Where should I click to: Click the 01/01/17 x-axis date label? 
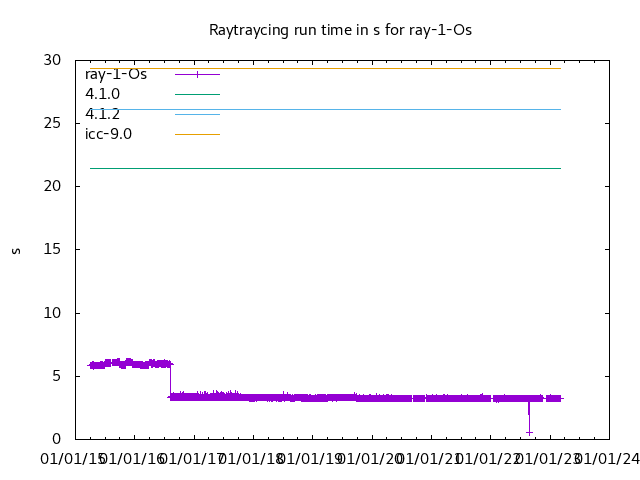tap(192, 458)
